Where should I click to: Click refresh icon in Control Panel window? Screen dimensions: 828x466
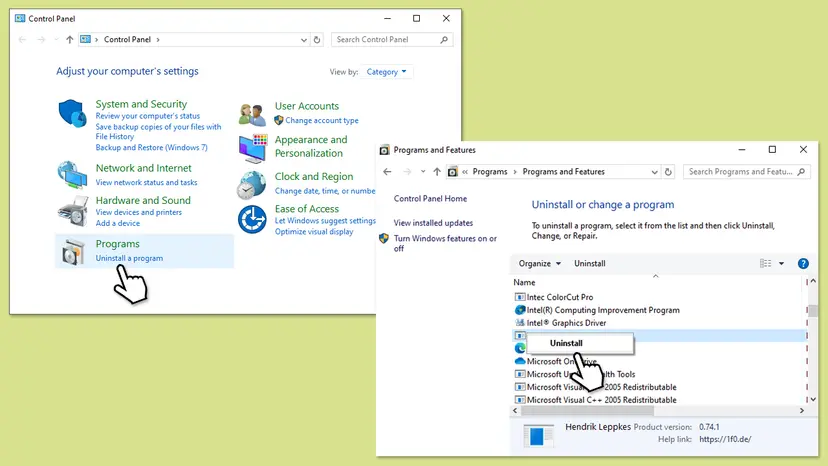pos(317,40)
